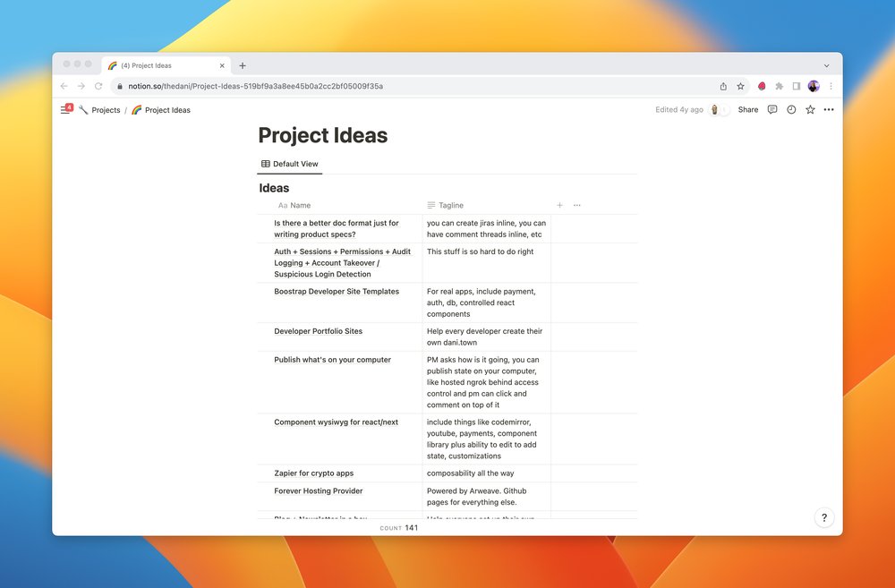
Task: Open the Developer Portfolio Sites row
Action: pos(318,331)
